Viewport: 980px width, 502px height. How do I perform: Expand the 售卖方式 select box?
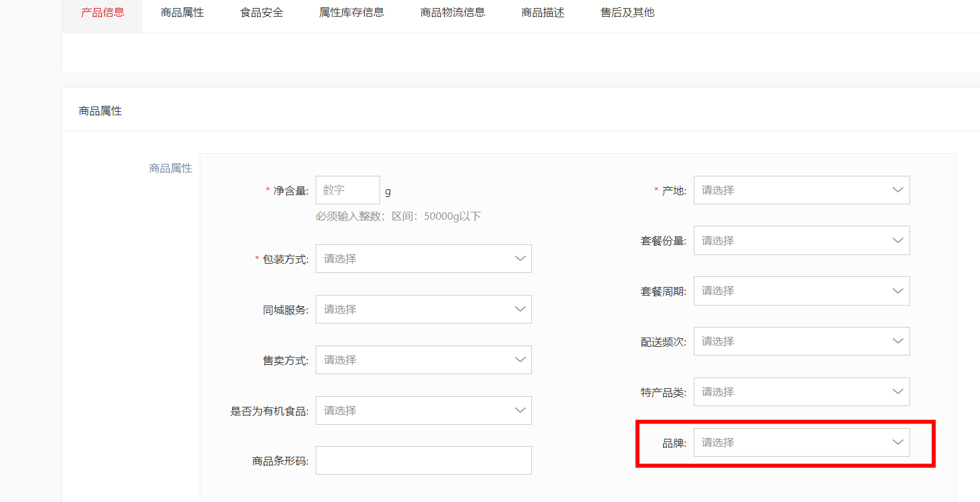[x=423, y=360]
